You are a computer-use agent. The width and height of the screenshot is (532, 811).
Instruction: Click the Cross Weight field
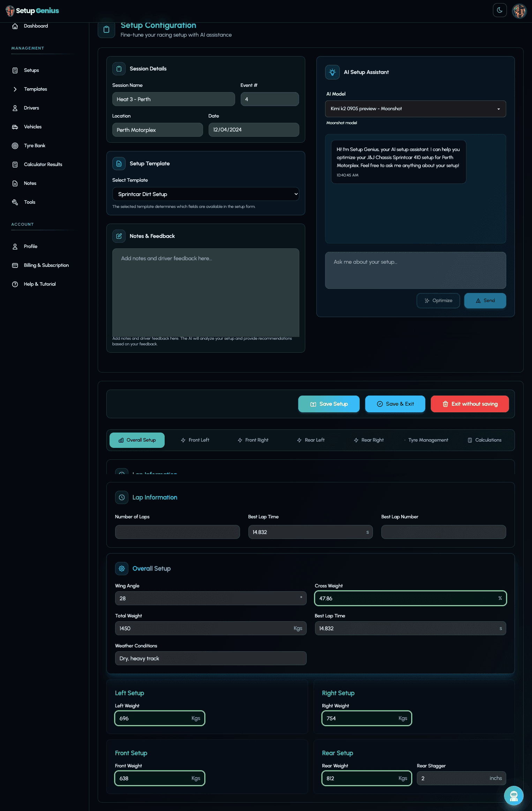(410, 598)
